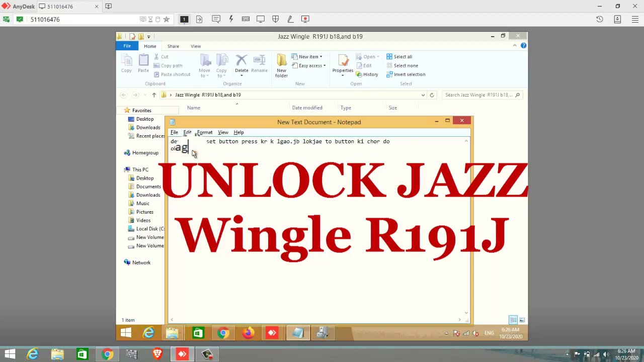Click the Type column header
Screen dimensions: 644x362
click(346, 108)
